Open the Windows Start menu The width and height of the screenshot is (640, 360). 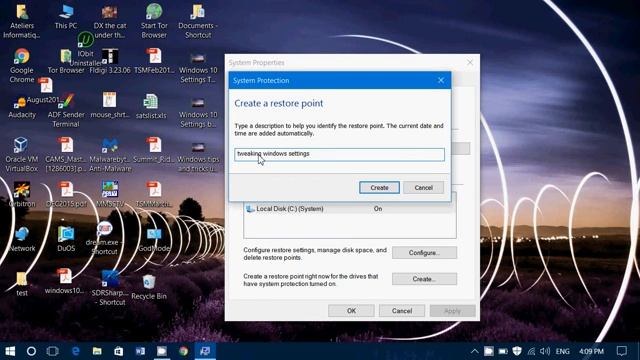[x=10, y=351]
